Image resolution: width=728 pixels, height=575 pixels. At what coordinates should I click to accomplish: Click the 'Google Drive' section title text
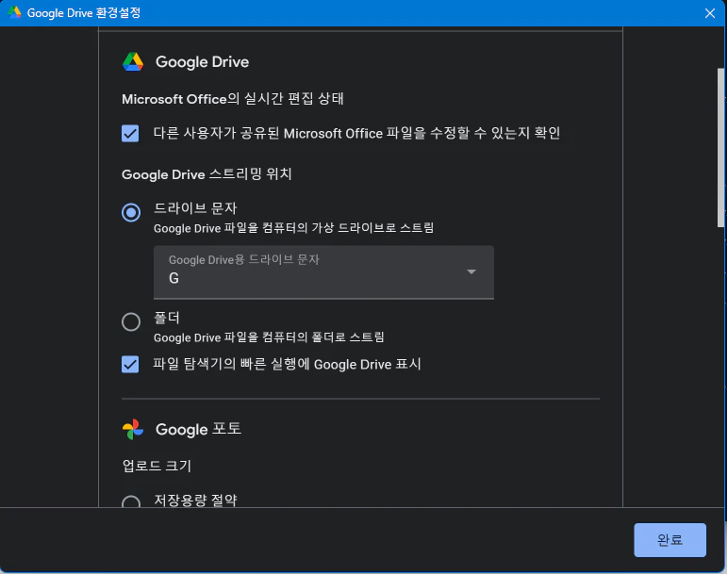click(x=203, y=61)
